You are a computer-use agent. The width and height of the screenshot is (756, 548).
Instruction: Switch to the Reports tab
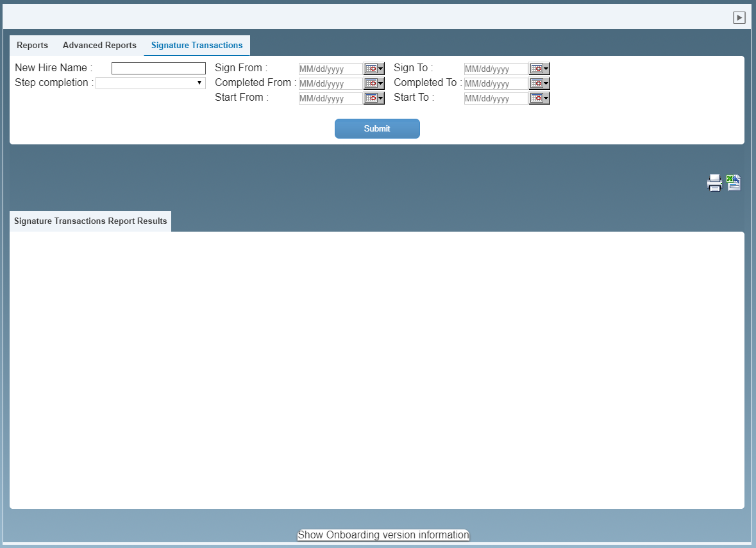pos(32,46)
